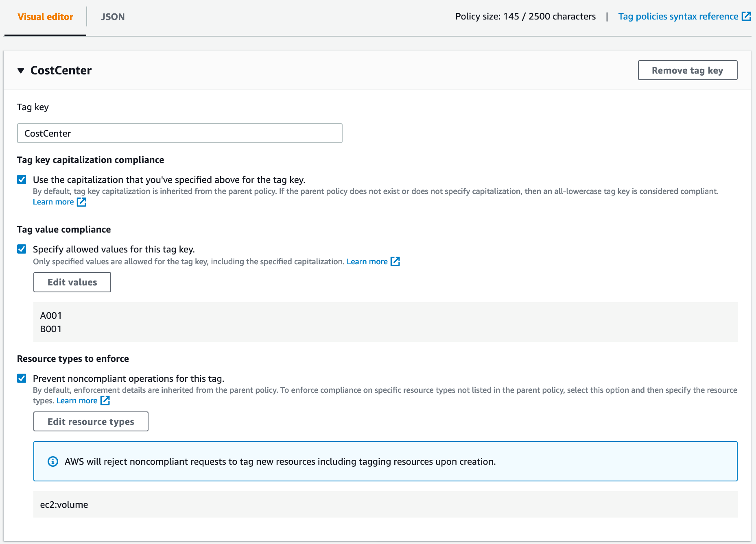
Task: Collapse the CostCenter section triangle
Action: [21, 71]
